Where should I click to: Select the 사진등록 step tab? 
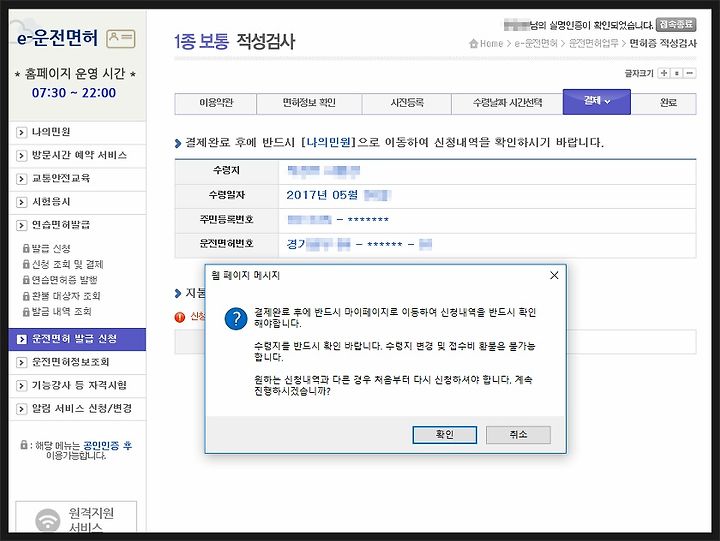407,103
